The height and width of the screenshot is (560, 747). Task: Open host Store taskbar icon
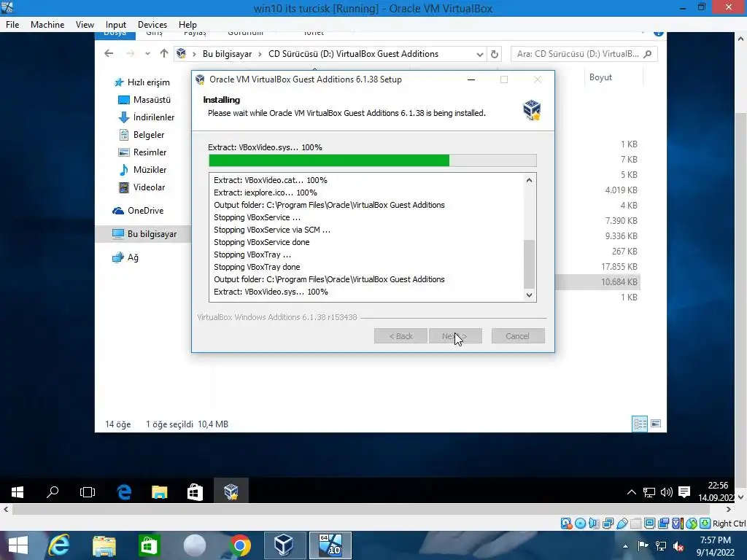tap(149, 545)
